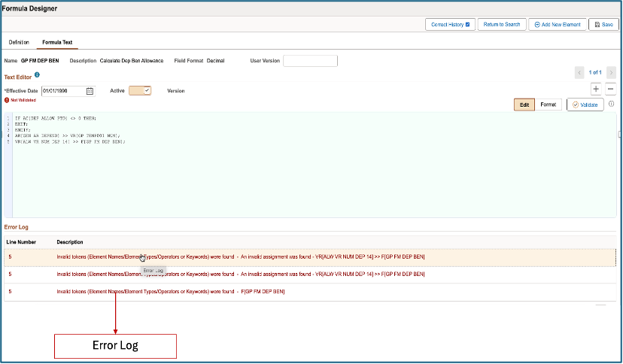Select the first error log row
Image resolution: width=623 pixels, height=364 pixels.
[310, 257]
